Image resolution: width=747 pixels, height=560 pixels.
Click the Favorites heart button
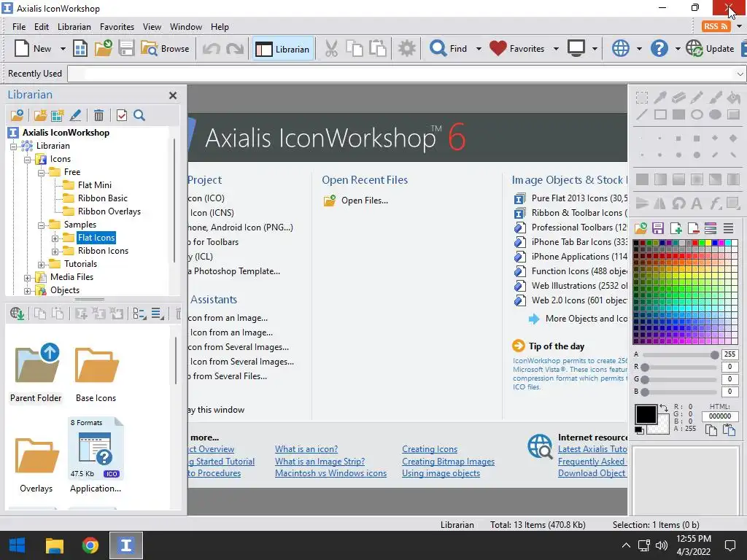click(x=516, y=49)
